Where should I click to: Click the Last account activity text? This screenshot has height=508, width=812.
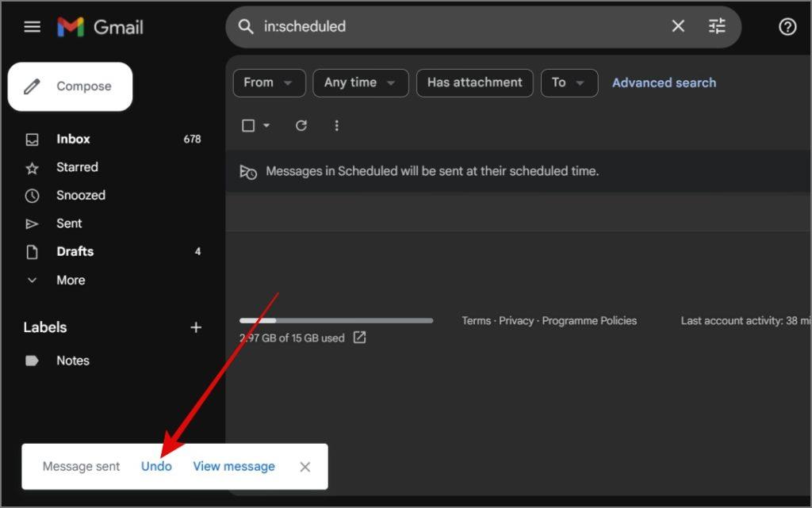click(x=745, y=321)
